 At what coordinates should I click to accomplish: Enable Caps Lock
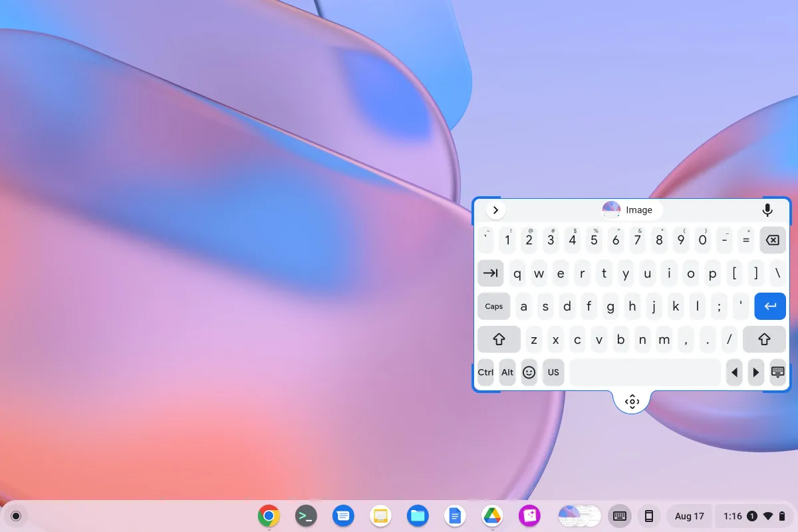pyautogui.click(x=493, y=306)
